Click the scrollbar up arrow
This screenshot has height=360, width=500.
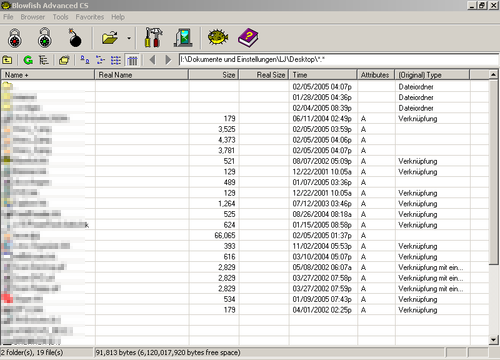494,75
